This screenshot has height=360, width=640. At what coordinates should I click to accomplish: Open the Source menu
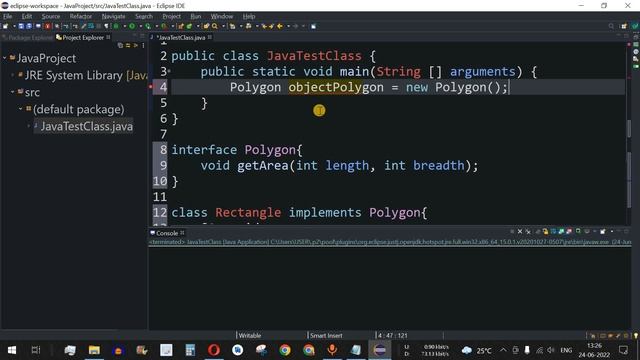point(51,16)
